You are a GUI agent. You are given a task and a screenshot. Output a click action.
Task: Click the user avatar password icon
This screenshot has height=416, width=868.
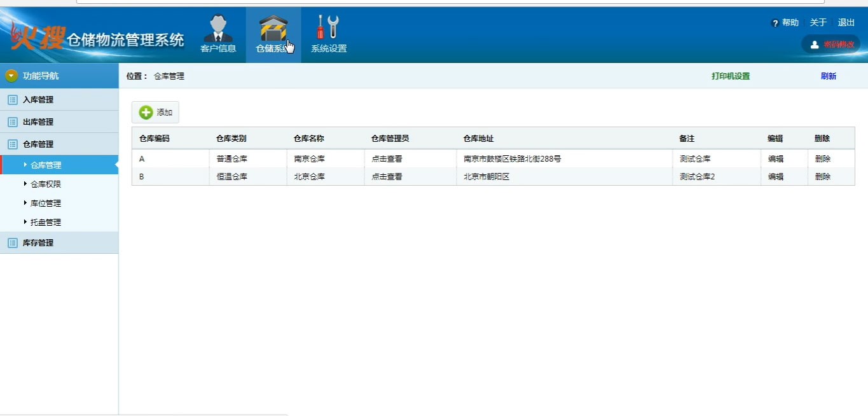tap(814, 45)
